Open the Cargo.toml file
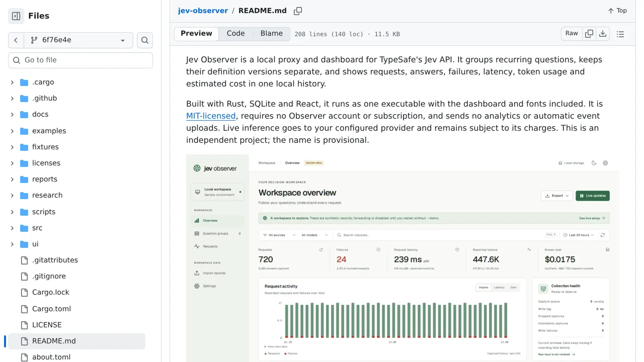 point(51,309)
